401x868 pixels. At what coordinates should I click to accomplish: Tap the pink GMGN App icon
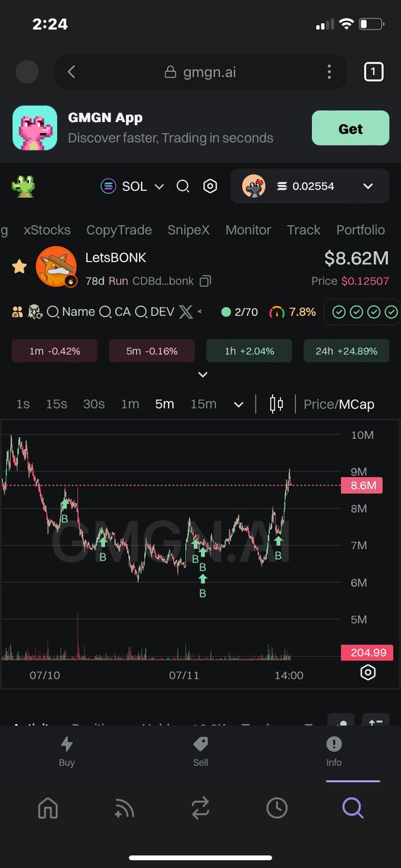point(35,128)
